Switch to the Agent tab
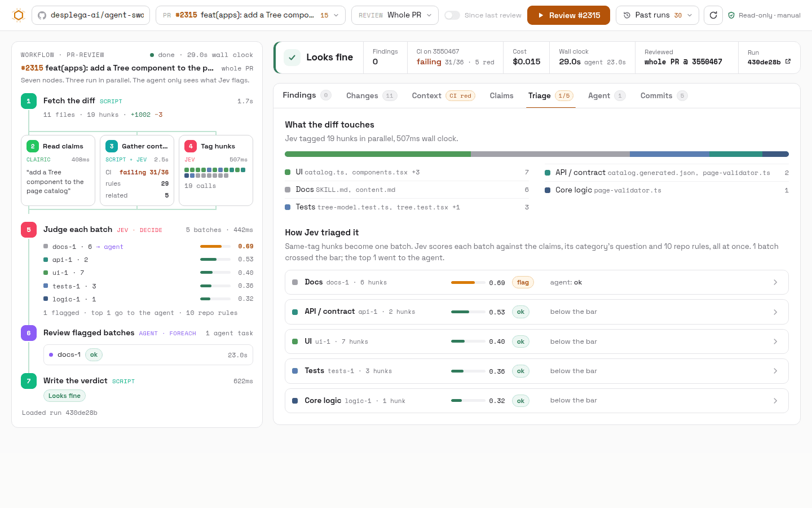The width and height of the screenshot is (812, 508). point(607,96)
